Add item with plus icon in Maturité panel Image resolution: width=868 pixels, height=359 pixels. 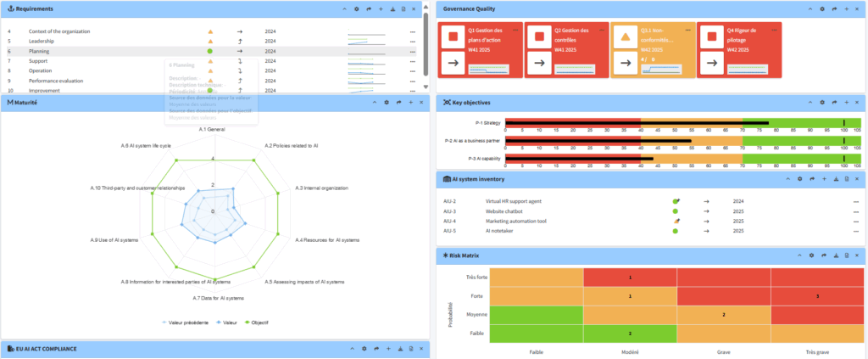[410, 103]
